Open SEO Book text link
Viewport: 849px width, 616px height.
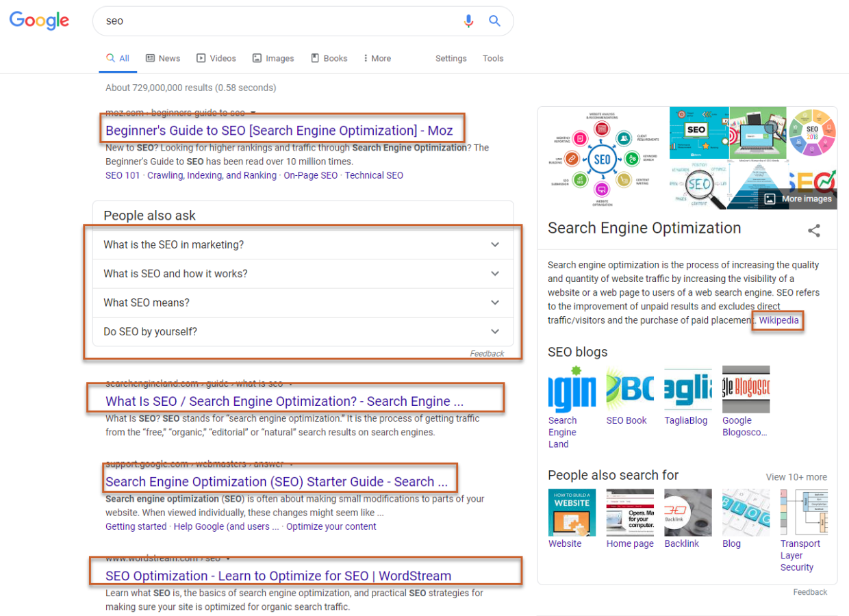click(x=626, y=420)
